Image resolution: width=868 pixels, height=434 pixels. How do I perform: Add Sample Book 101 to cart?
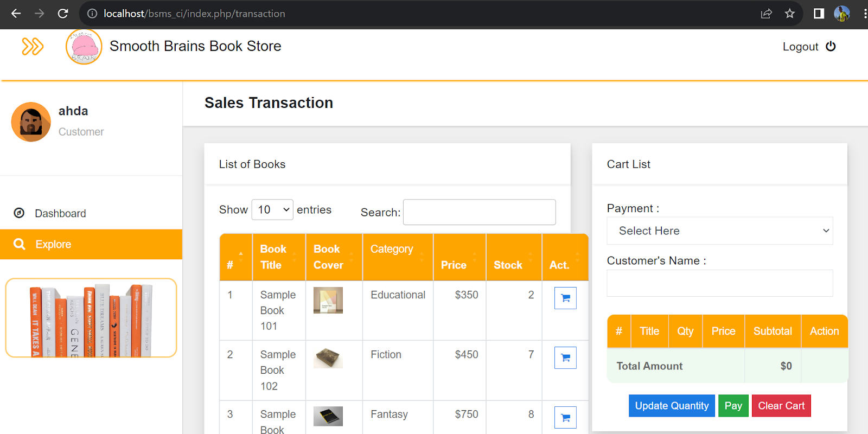[x=565, y=298]
